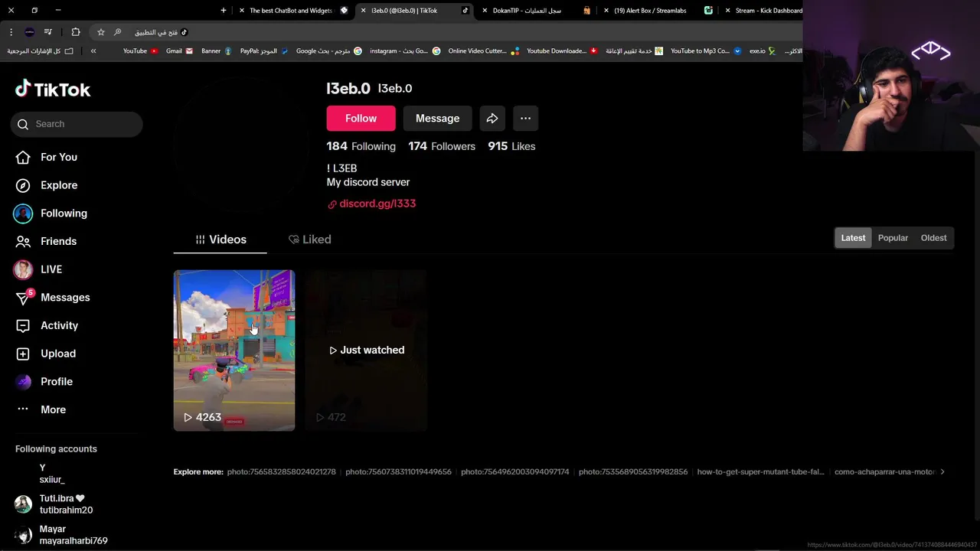The width and height of the screenshot is (980, 551).
Task: Click the 915 Likes count
Action: tap(511, 146)
